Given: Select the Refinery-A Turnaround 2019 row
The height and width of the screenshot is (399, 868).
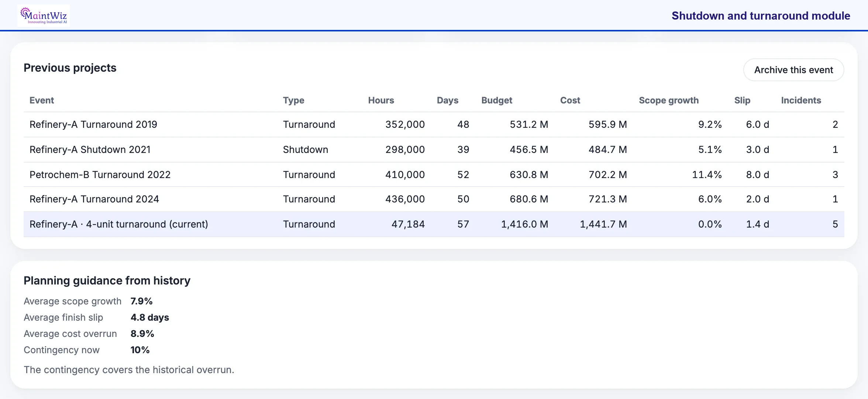Looking at the screenshot, I should [434, 125].
